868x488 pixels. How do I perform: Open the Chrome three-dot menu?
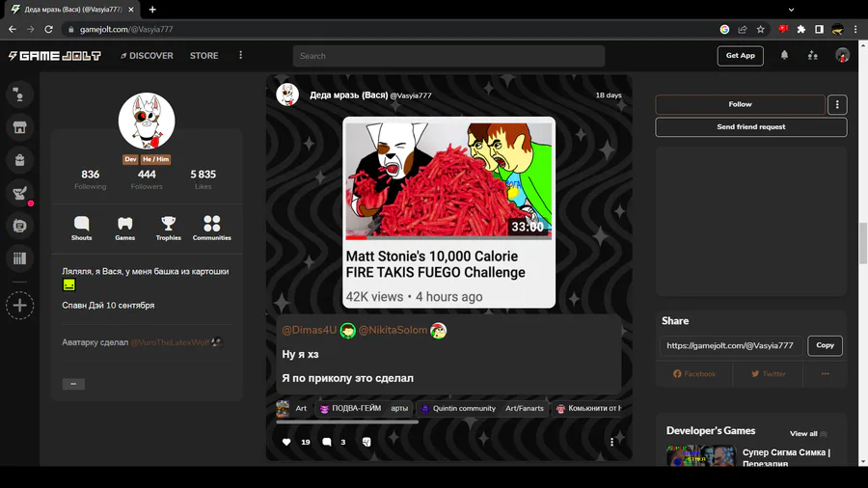click(855, 29)
